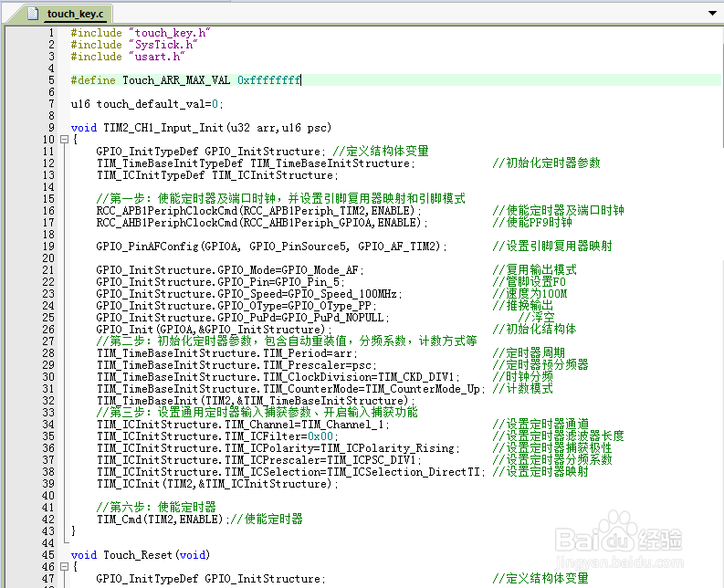Click line number 5 in the gutter
The width and height of the screenshot is (724, 588).
[51, 80]
